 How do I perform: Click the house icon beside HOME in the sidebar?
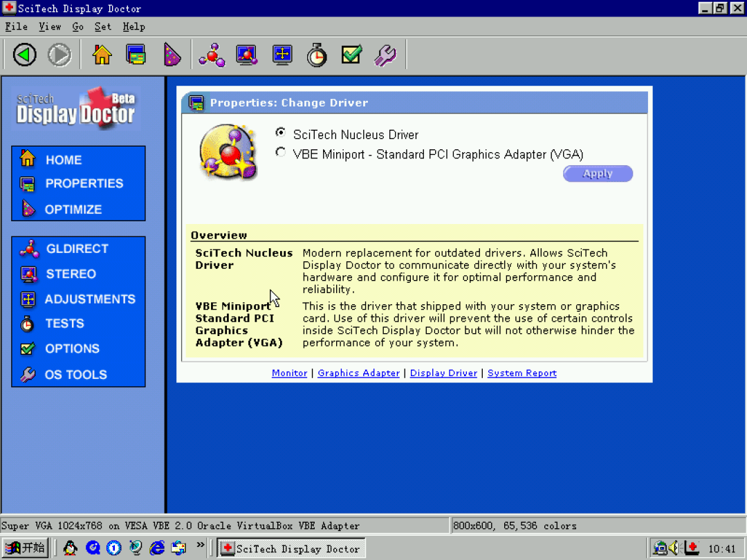(28, 158)
